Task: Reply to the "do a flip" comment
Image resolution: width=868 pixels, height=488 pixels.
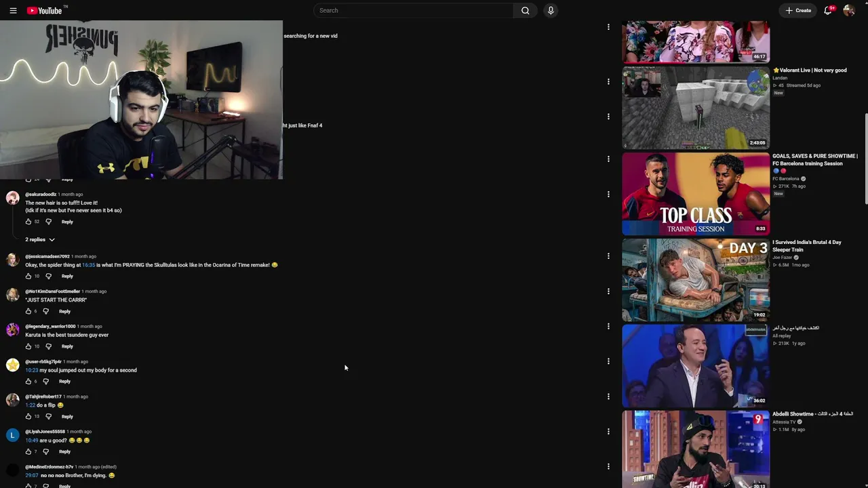Action: pos(67,416)
